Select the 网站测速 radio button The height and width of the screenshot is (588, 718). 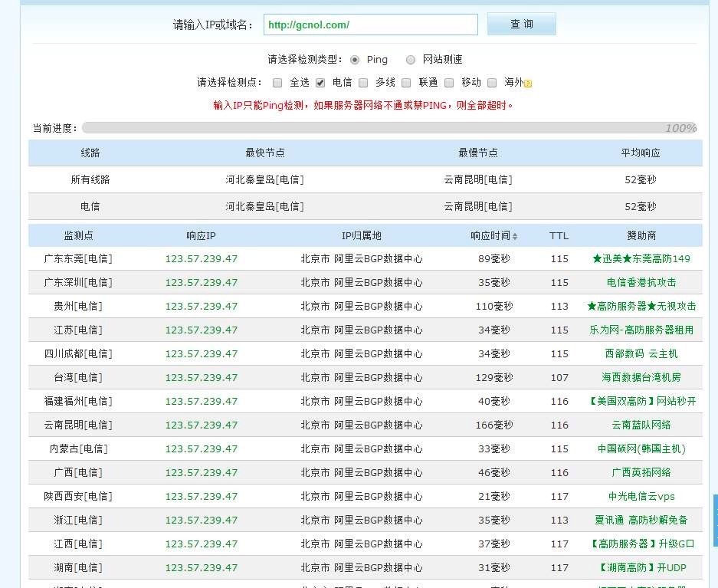(x=411, y=60)
